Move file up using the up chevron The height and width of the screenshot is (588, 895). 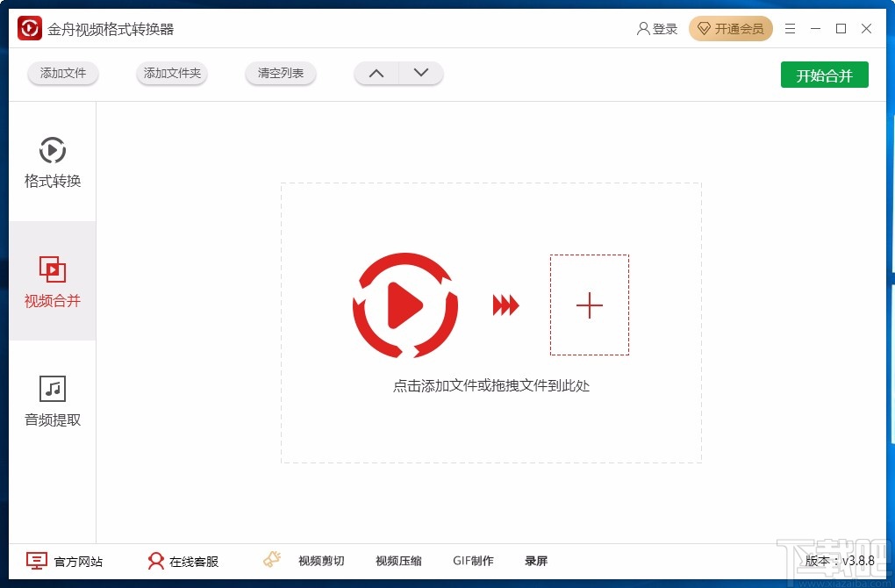pyautogui.click(x=376, y=73)
